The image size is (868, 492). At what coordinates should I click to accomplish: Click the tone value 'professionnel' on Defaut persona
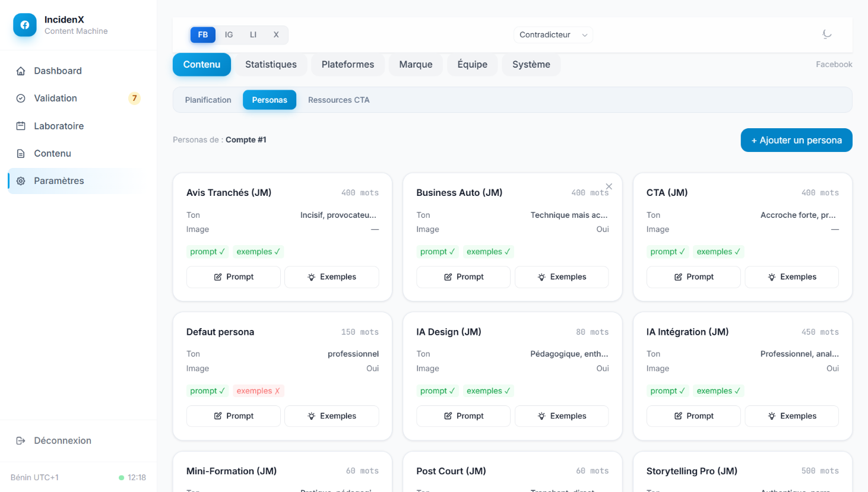[x=353, y=354]
